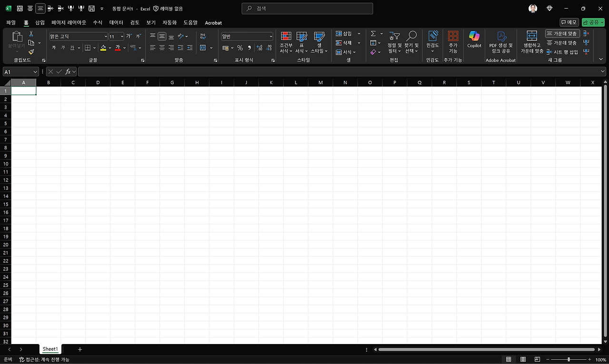Click the Increase Decimal icon
Image resolution: width=609 pixels, height=364 pixels.
click(259, 48)
